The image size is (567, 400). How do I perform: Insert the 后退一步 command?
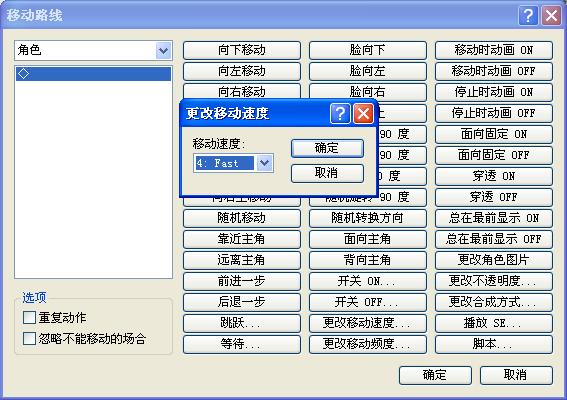tap(242, 302)
